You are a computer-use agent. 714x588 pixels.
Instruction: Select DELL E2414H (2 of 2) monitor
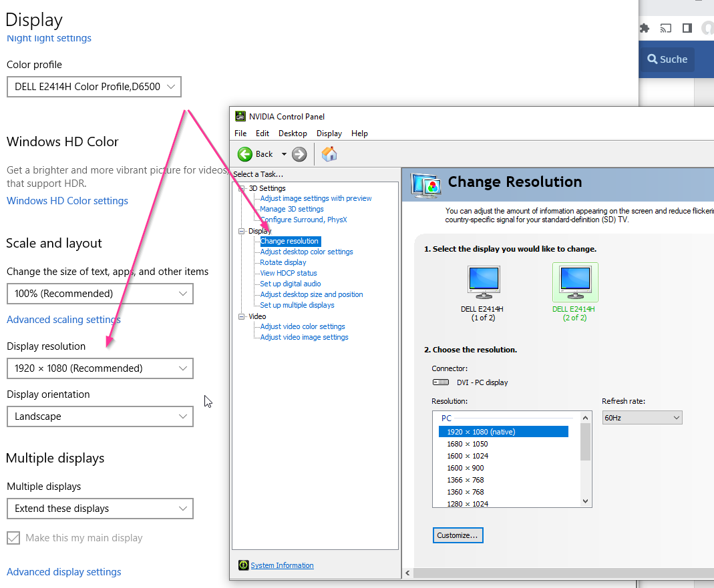(574, 292)
